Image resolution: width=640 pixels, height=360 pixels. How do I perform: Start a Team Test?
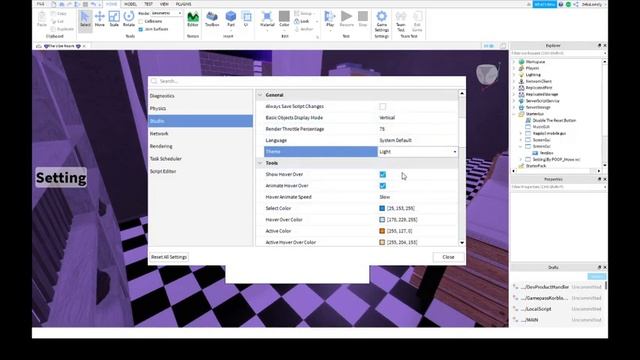point(401,21)
